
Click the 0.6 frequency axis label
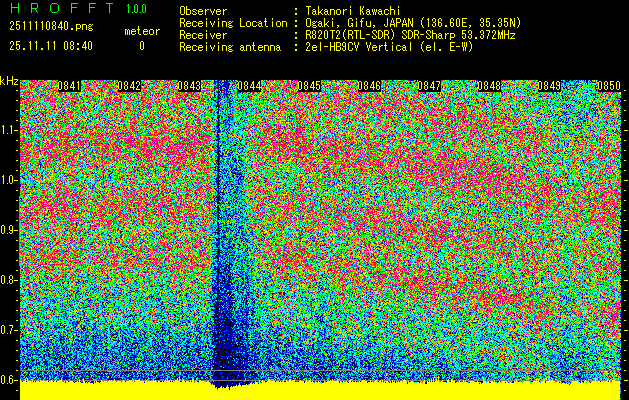pyautogui.click(x=8, y=380)
